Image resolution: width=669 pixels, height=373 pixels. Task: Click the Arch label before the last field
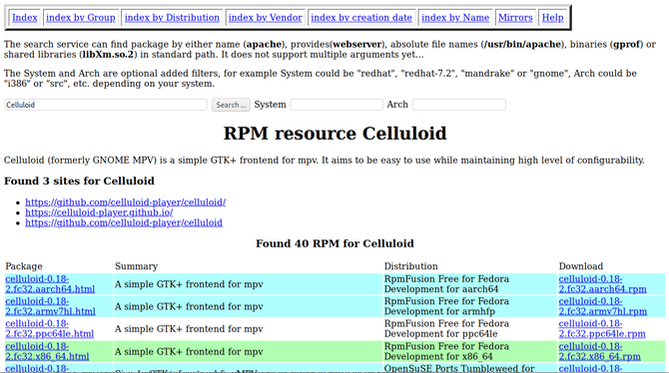tap(397, 104)
